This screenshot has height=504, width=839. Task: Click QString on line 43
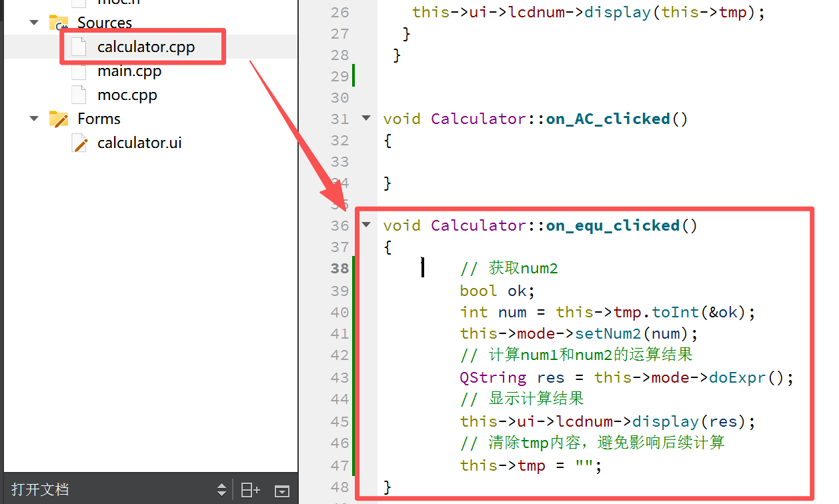click(x=493, y=378)
